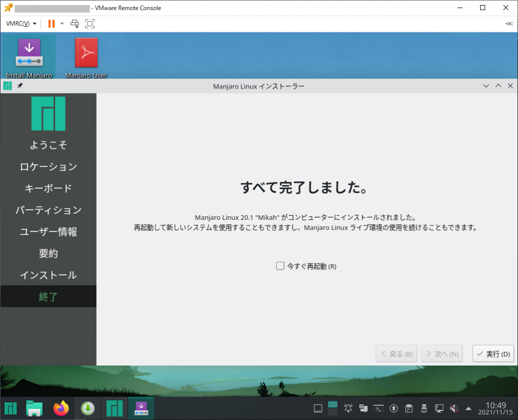Enter full screen mode in VMRC
Viewport: 518px width, 420px height.
[90, 24]
